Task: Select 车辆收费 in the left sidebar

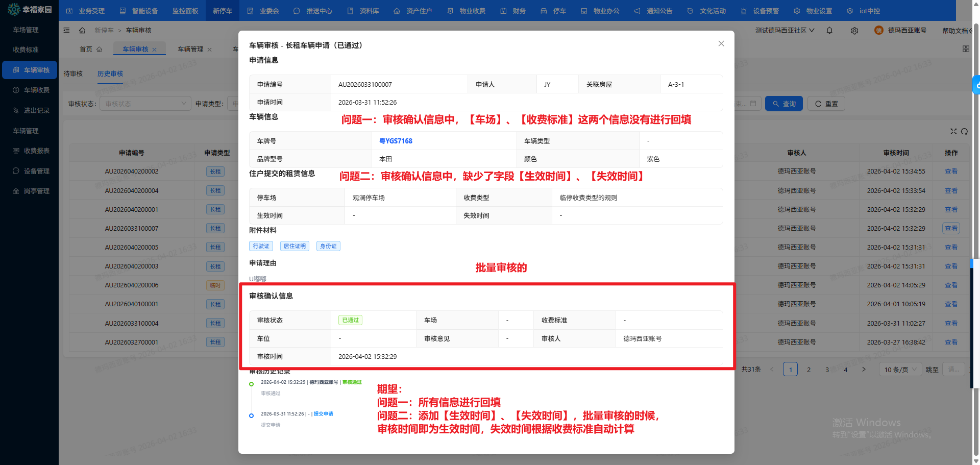Action: pyautogui.click(x=31, y=90)
